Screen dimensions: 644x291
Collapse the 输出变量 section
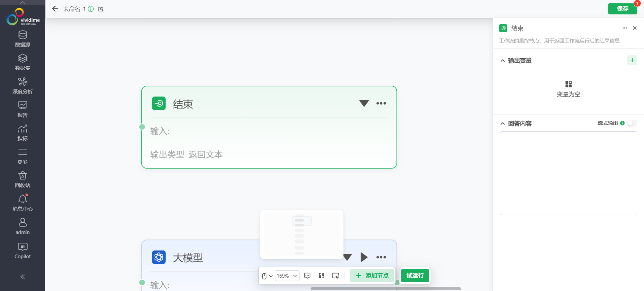(502, 61)
